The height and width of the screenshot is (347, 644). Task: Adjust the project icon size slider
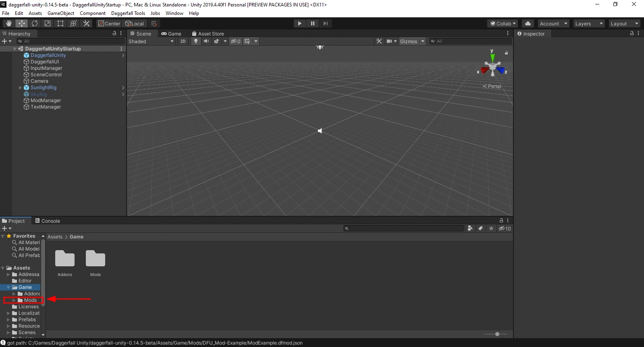tap(497, 334)
